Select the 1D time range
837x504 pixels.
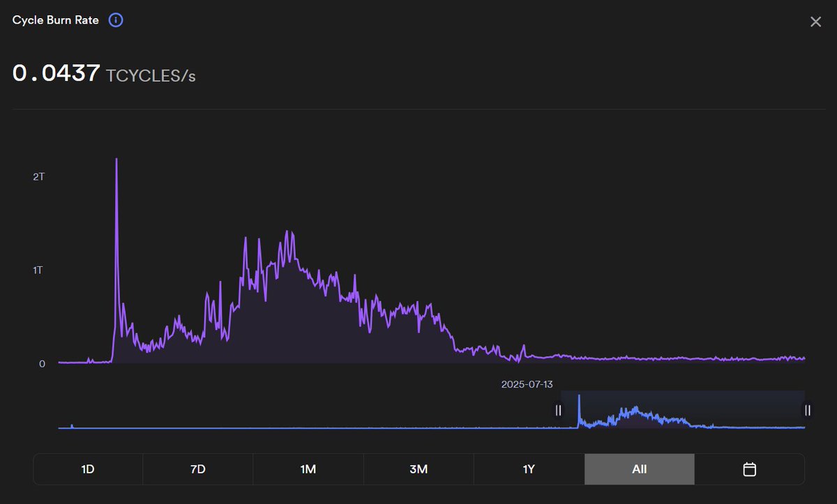88,469
